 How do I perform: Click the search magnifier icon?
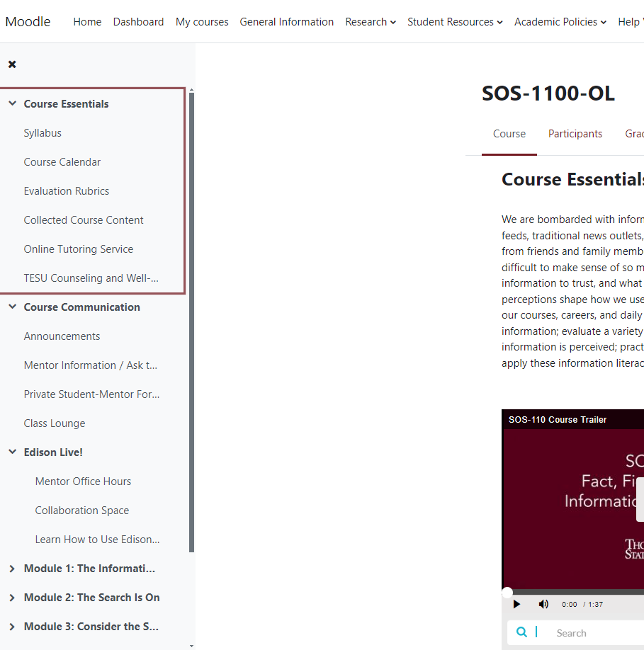(x=521, y=632)
